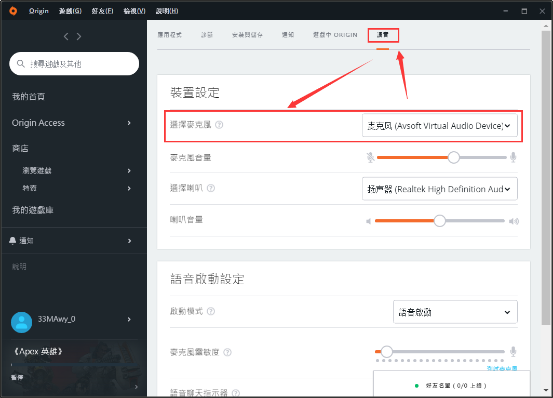Go to My Home in sidebar
Image resolution: width=553 pixels, height=398 pixels.
29,97
